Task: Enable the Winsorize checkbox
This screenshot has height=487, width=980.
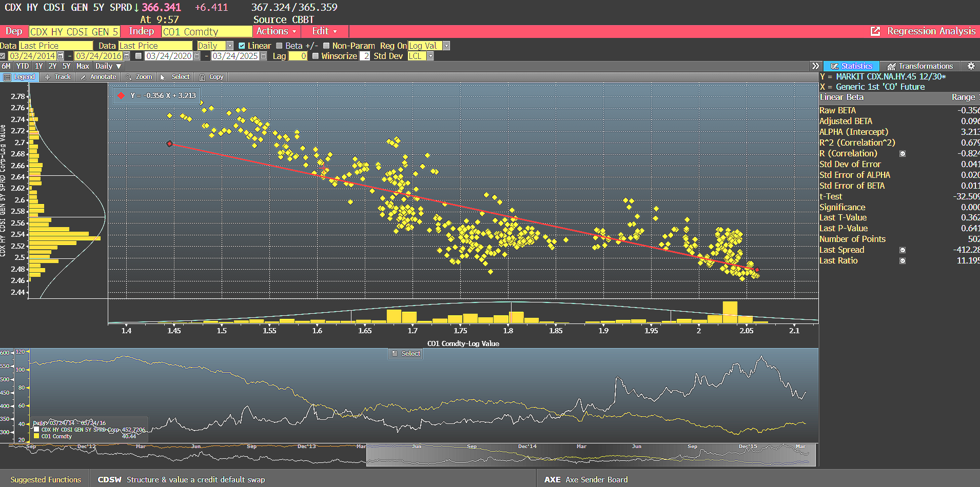Action: (x=315, y=56)
